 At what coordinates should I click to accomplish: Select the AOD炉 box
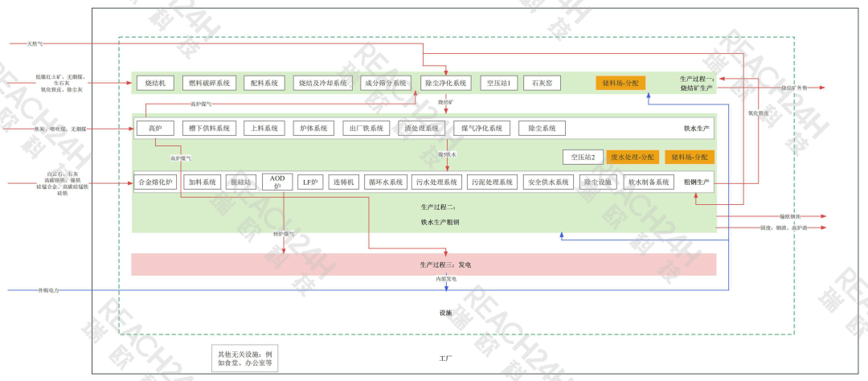click(x=277, y=182)
